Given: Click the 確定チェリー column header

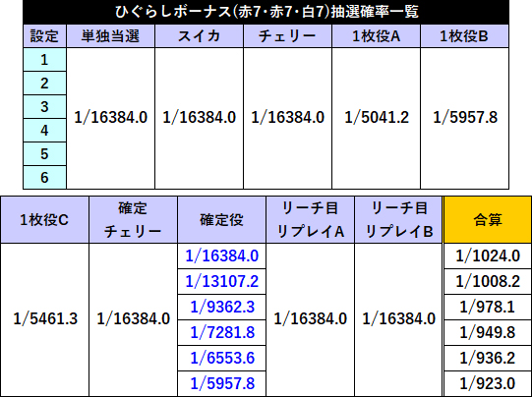Looking at the screenshot, I should point(133,220).
